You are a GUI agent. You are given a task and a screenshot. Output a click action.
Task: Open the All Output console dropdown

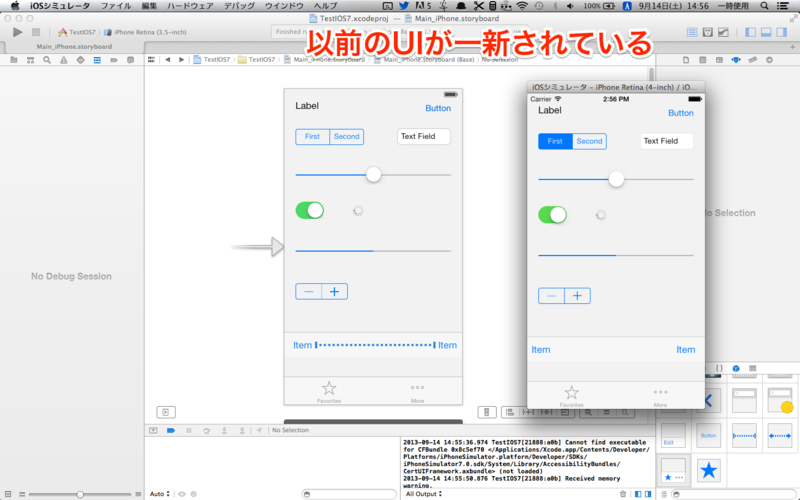[x=423, y=493]
